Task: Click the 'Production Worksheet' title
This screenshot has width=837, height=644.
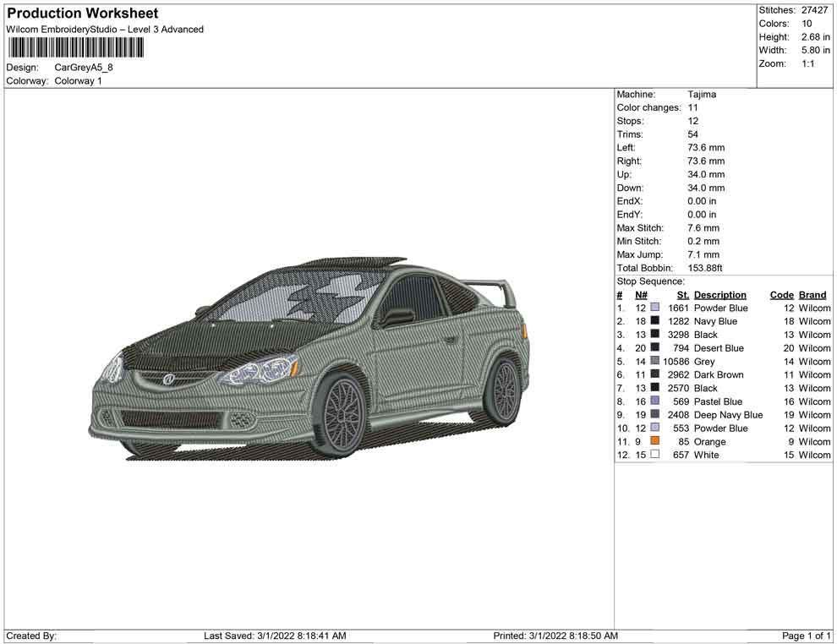Action: click(83, 14)
